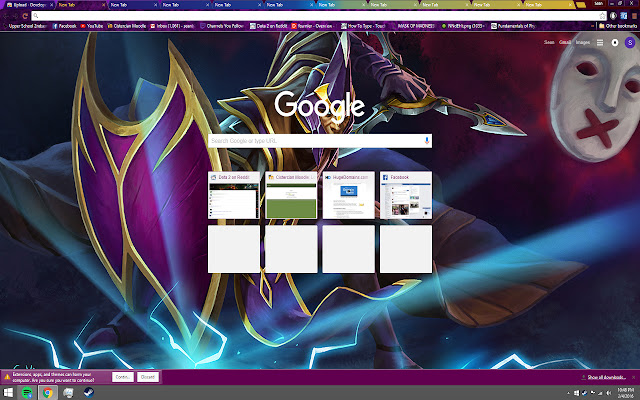
Task: Open the Dota 2 on Reddit bookmark in the bookmarks bar
Action: 268,26
